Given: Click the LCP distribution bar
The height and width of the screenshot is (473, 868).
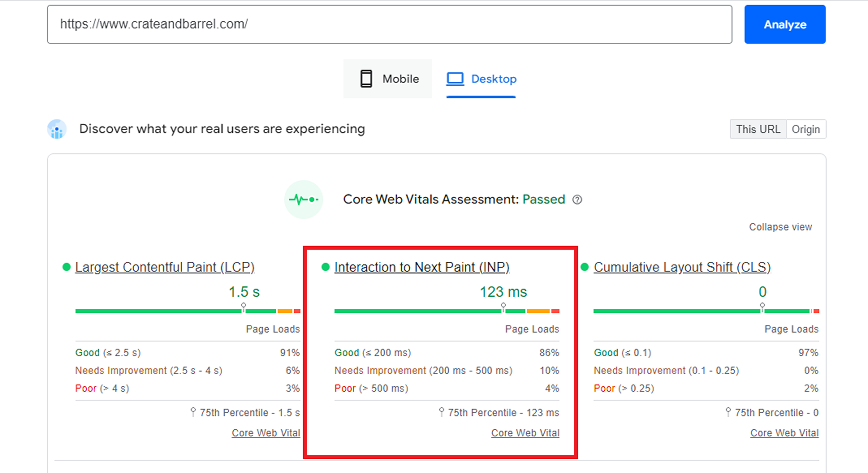Looking at the screenshot, I should tap(188, 311).
